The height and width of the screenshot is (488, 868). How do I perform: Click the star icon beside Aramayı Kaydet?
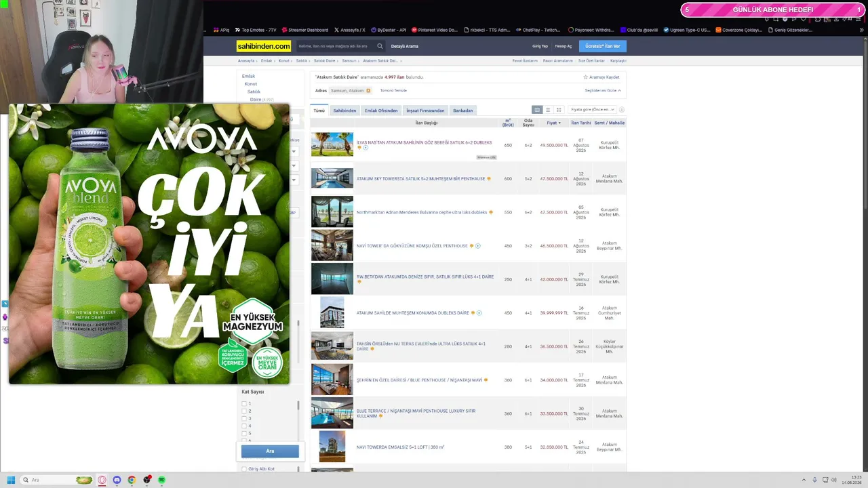(585, 77)
